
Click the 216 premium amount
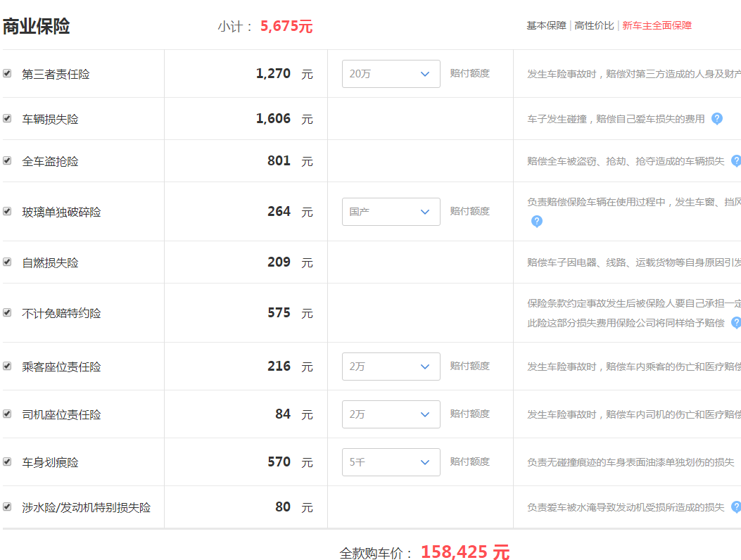point(279,367)
